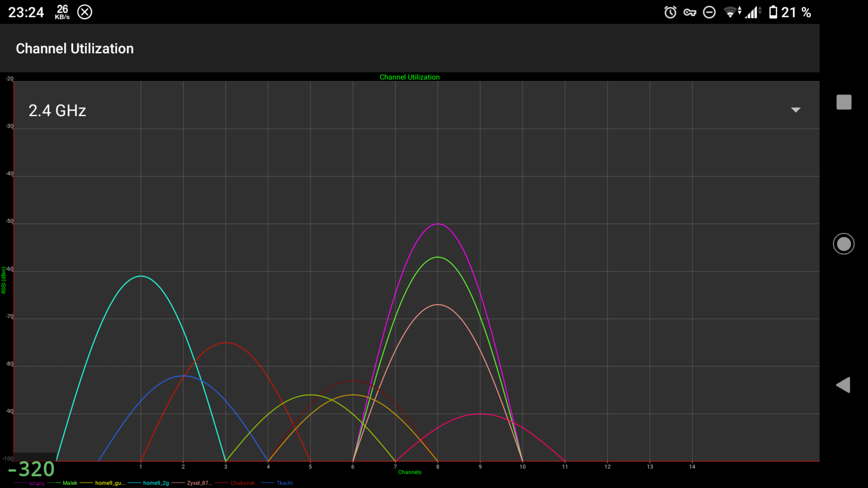Tap the Android home circle button
This screenshot has width=868, height=488.
pyautogui.click(x=843, y=244)
